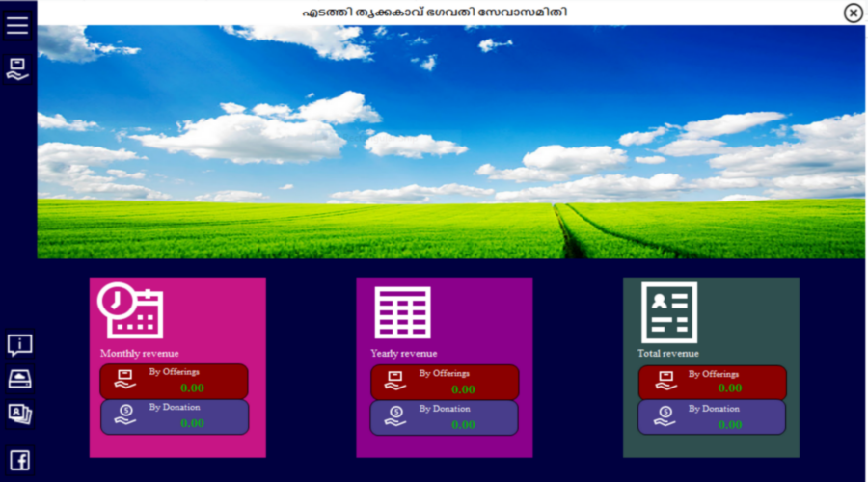
Task: Select Total revenue By Offerings box
Action: (x=712, y=383)
